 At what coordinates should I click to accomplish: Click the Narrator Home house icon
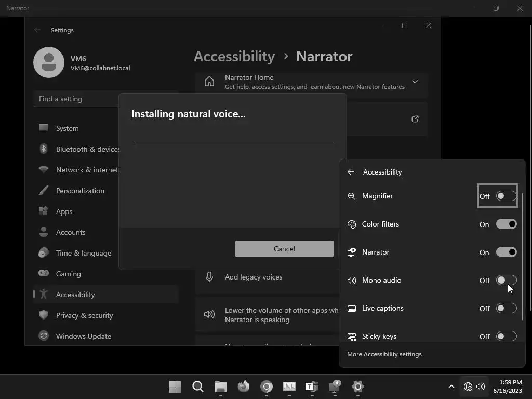click(x=209, y=82)
